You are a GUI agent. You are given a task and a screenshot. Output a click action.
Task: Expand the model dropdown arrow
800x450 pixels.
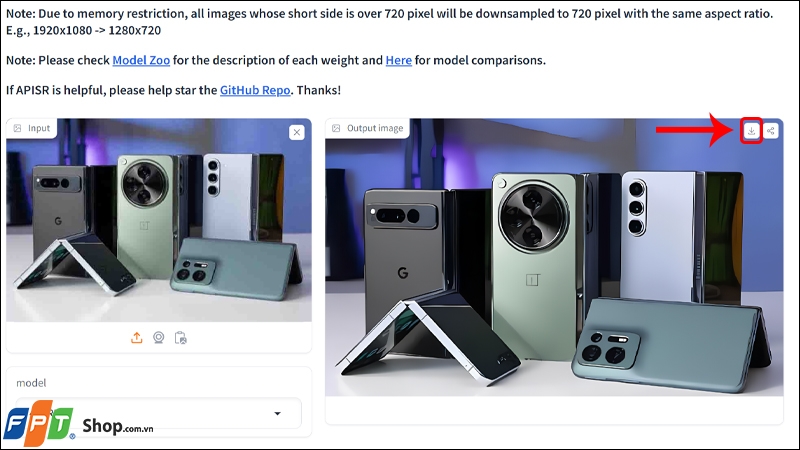277,413
